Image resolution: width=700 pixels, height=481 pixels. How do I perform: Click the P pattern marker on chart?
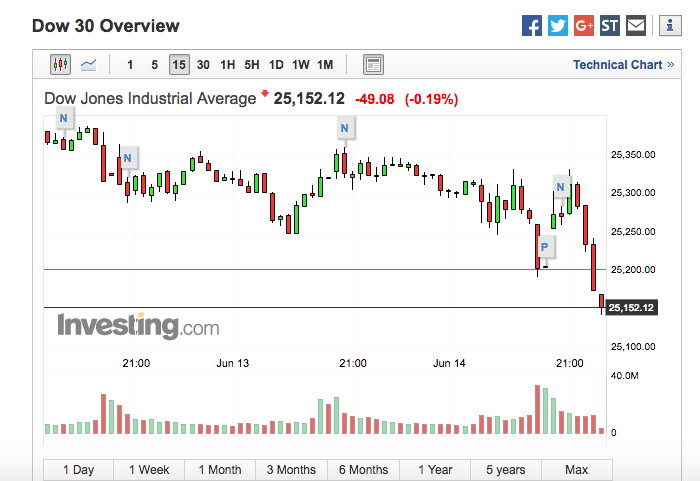(x=545, y=246)
